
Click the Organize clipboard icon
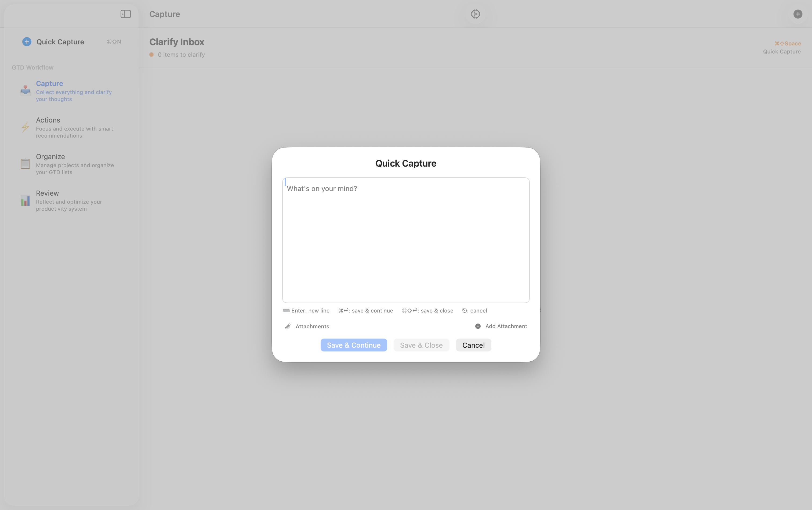pos(25,164)
